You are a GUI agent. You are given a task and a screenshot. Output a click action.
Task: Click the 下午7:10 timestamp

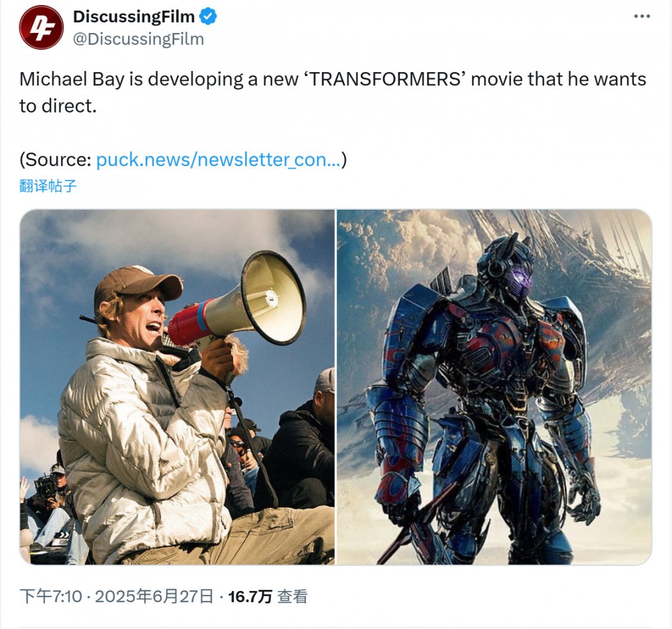click(50, 597)
